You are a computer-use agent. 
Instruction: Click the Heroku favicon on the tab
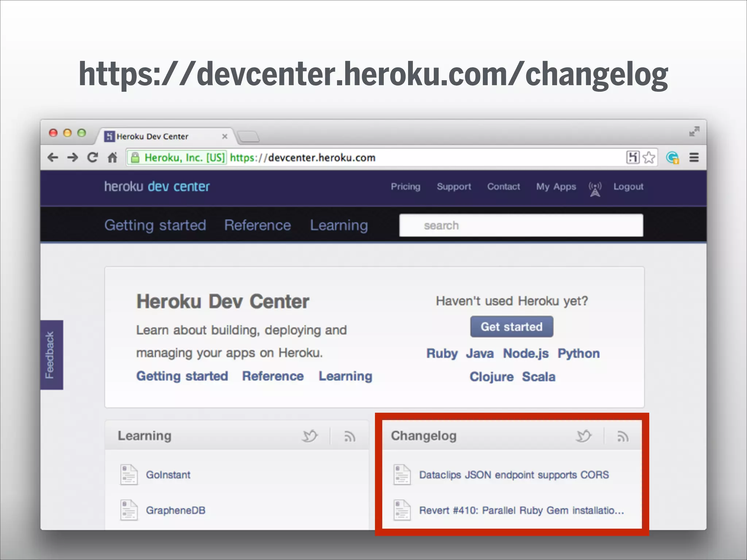[x=109, y=136]
